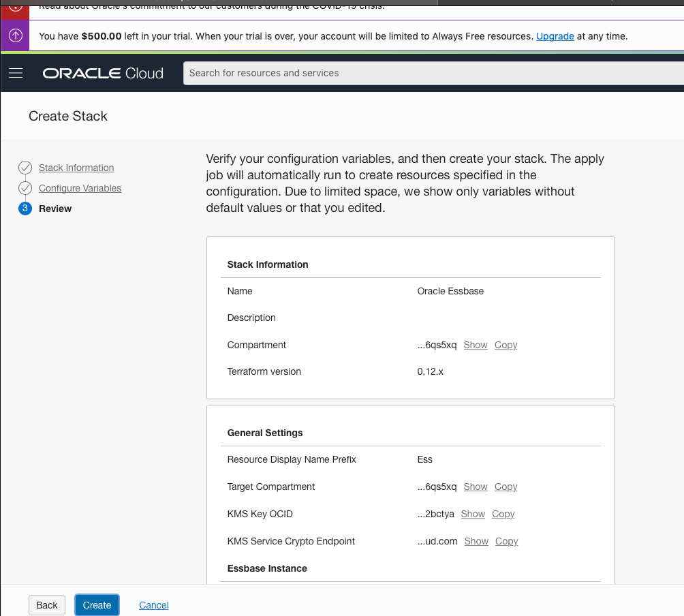Viewport: 684px width, 616px height.
Task: Show the KMS Key OCID
Action: 473,514
